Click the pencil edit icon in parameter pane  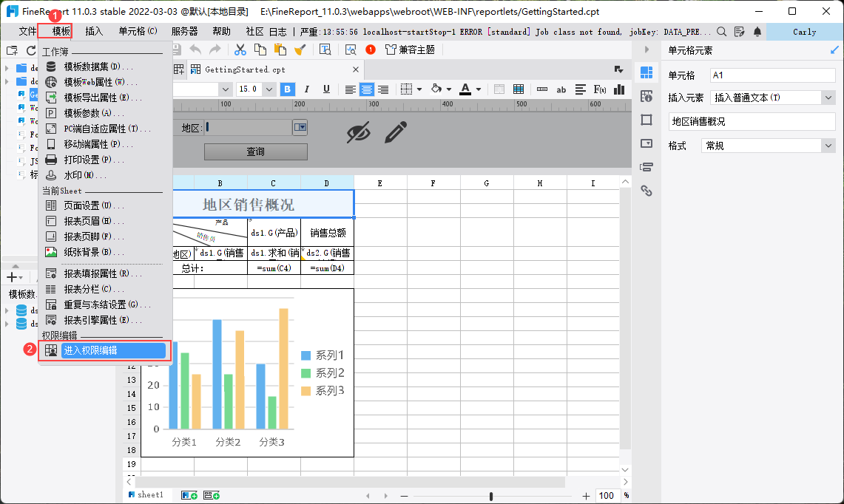click(396, 132)
